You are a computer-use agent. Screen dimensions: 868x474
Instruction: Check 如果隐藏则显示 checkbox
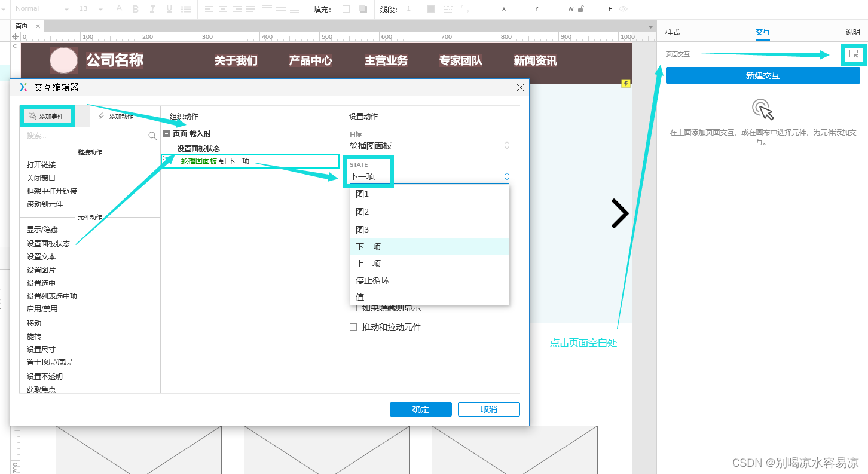[353, 308]
